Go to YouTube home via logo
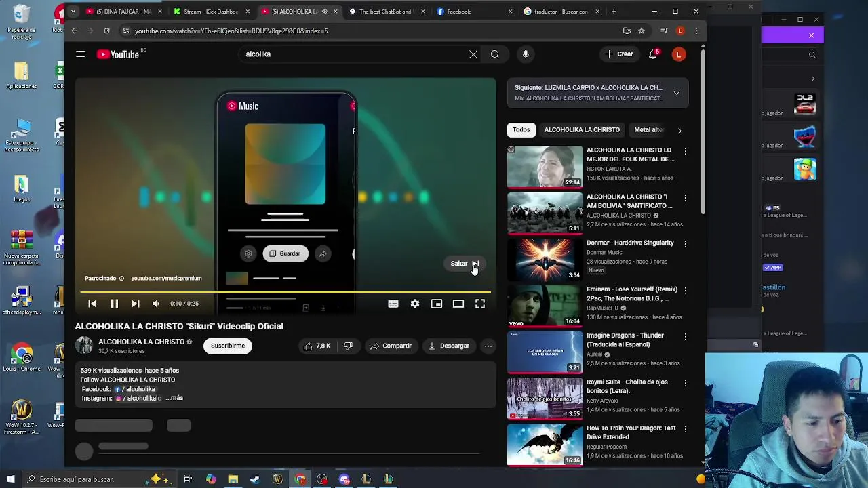The width and height of the screenshot is (868, 488). coord(118,54)
